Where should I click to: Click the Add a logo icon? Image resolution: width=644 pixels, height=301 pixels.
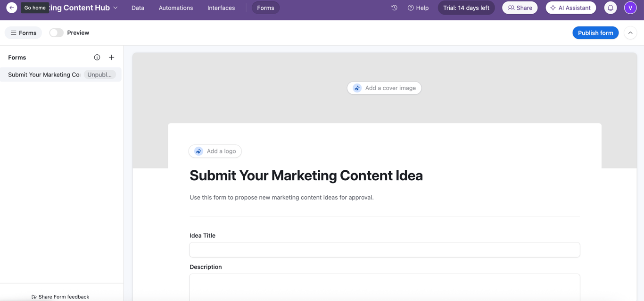199,151
